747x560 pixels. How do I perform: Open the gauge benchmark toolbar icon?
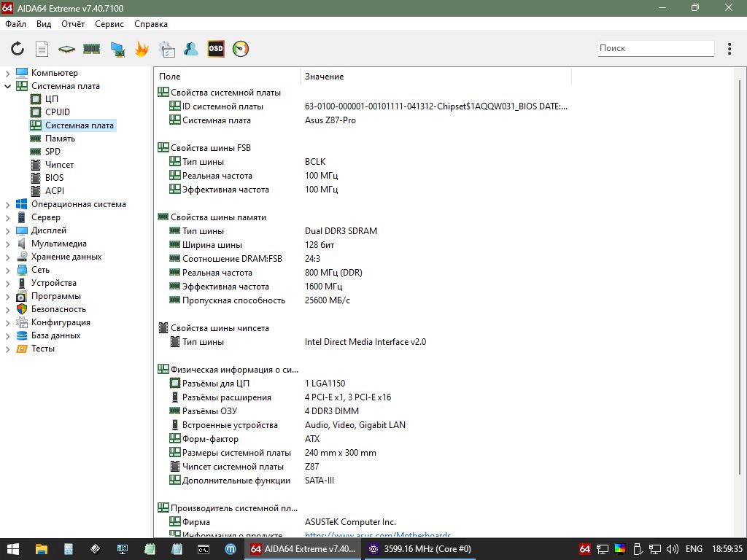pyautogui.click(x=241, y=49)
